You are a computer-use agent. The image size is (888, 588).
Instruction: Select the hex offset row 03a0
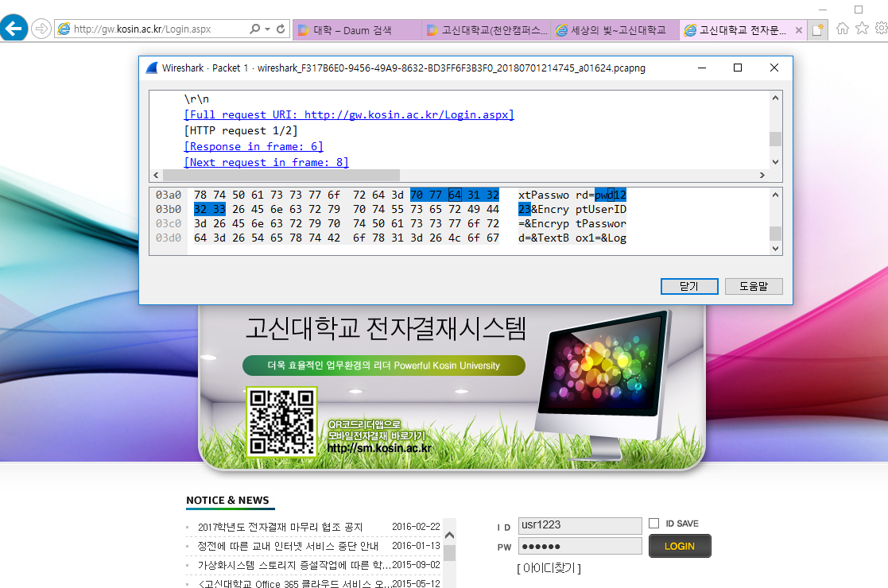point(169,195)
